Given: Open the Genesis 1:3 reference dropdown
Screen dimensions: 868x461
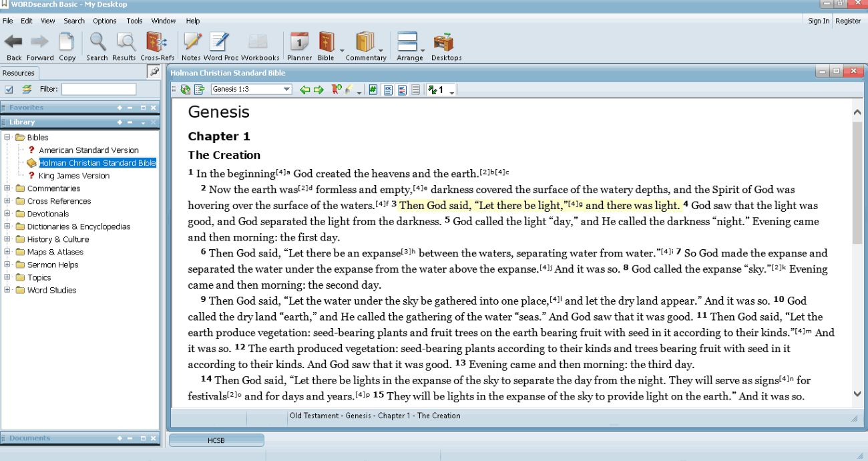Looking at the screenshot, I should click(287, 90).
